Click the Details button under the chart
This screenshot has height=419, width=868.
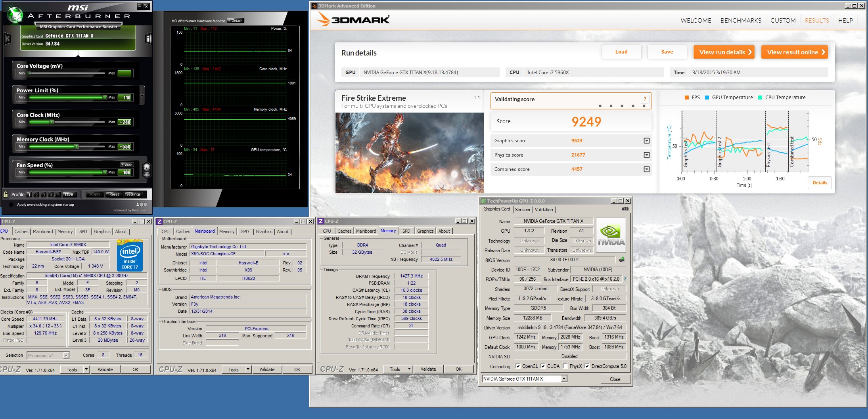820,183
